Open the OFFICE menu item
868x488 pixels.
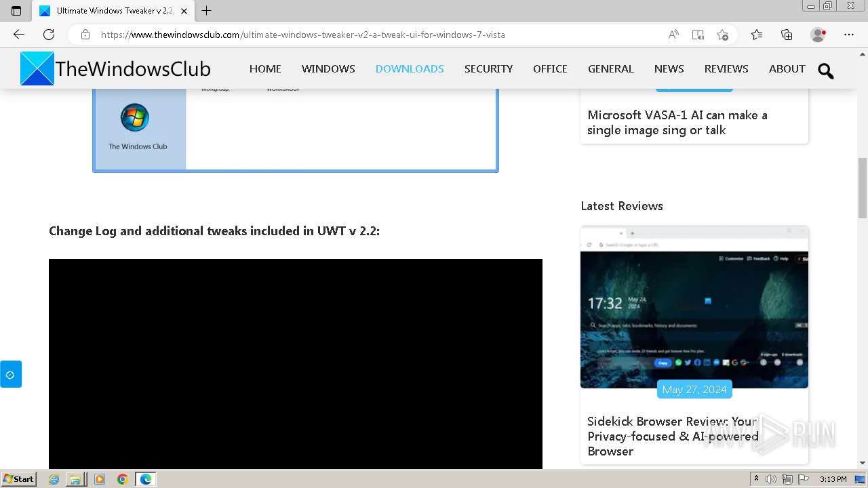click(x=550, y=68)
